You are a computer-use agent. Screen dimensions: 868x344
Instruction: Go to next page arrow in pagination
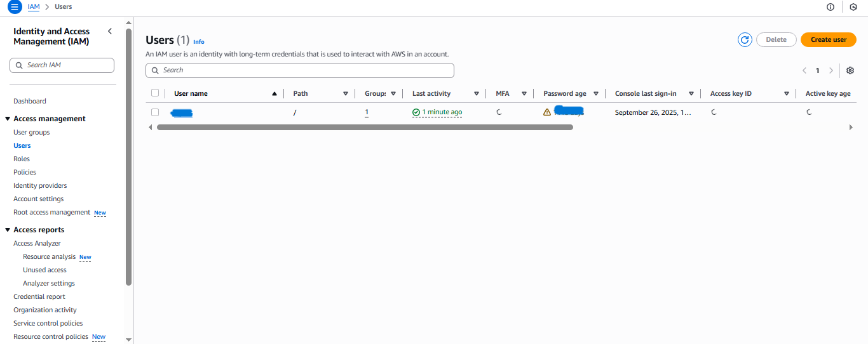pos(831,70)
